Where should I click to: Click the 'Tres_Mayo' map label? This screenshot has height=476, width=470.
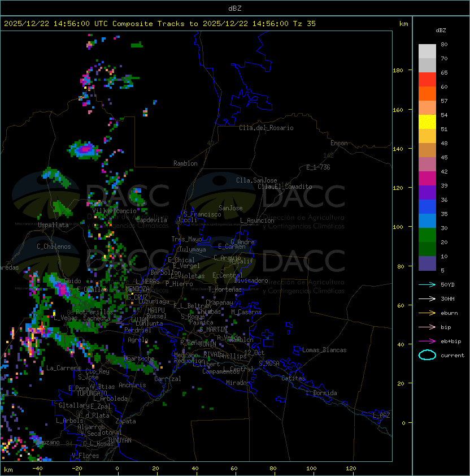click(x=186, y=240)
